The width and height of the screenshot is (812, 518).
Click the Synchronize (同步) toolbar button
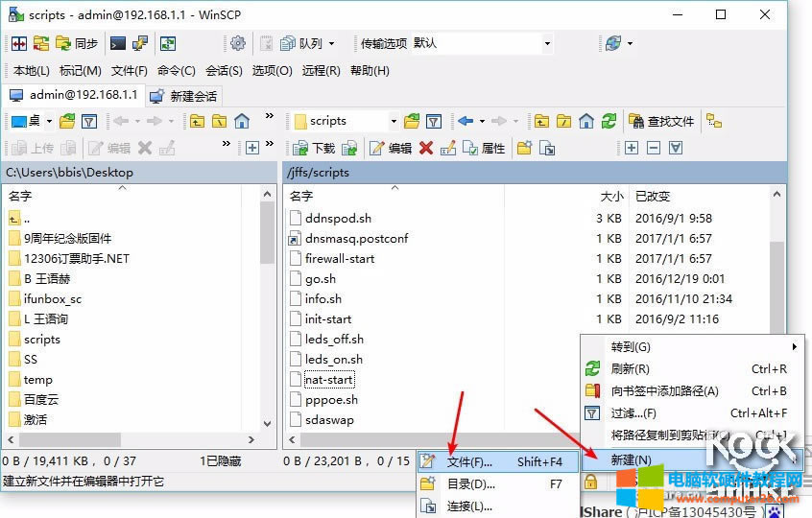pos(77,43)
